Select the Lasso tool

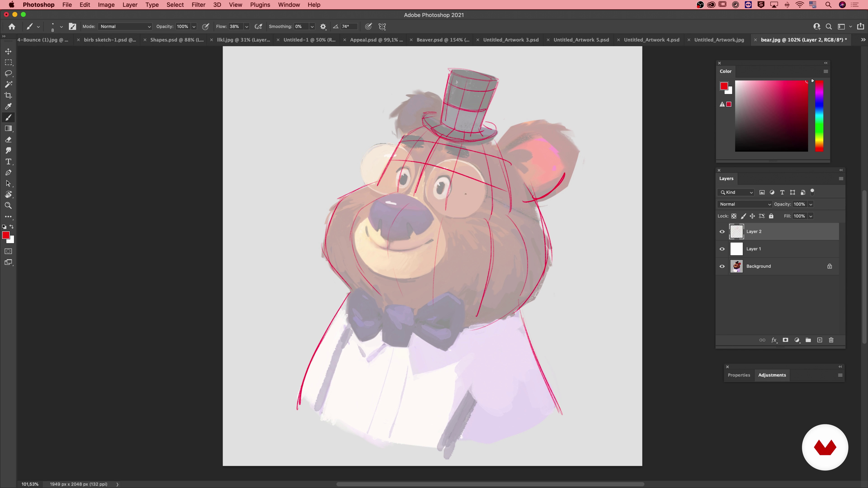click(x=8, y=73)
